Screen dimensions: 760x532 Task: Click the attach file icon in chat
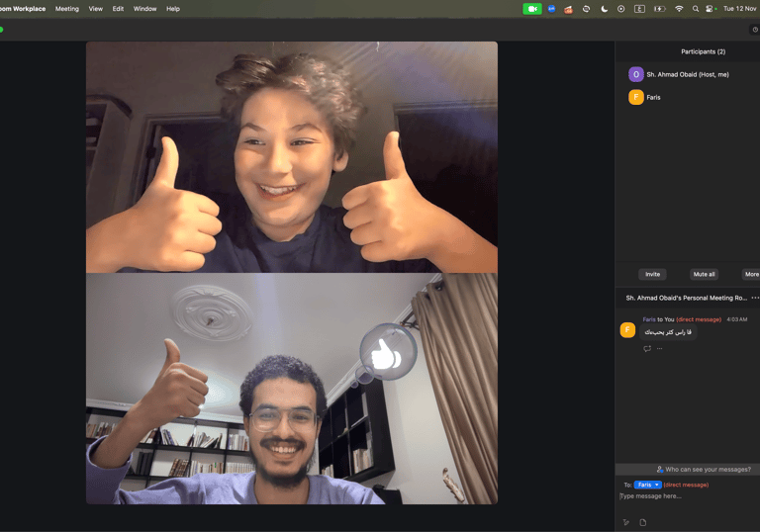click(x=642, y=522)
